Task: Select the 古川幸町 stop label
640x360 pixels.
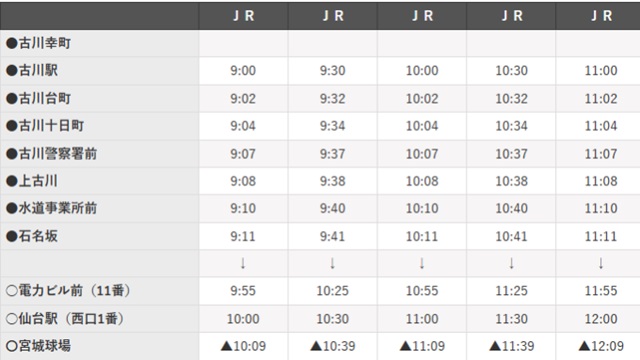Action: point(38,43)
